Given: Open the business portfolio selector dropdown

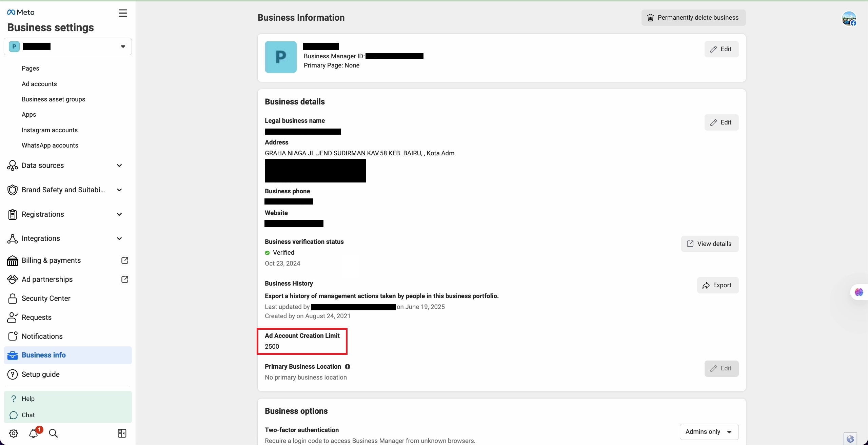Looking at the screenshot, I should [68, 46].
